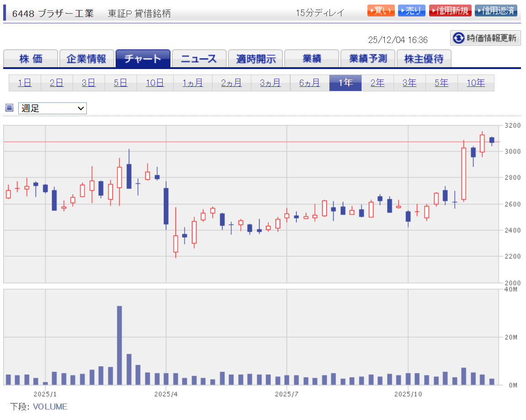Select the 5年 chart period
Screen dimensions: 526x420
[x=441, y=83]
